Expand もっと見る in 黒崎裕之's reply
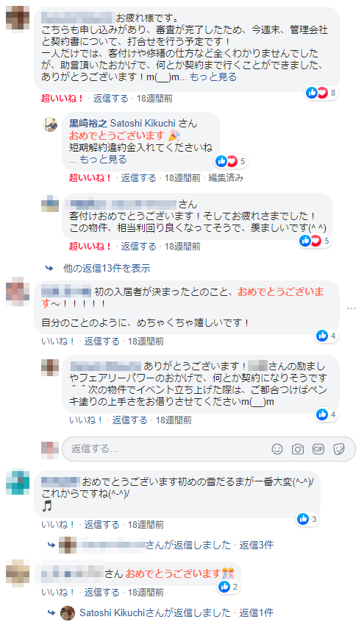Screen dimensions: 364x625 click(x=103, y=160)
